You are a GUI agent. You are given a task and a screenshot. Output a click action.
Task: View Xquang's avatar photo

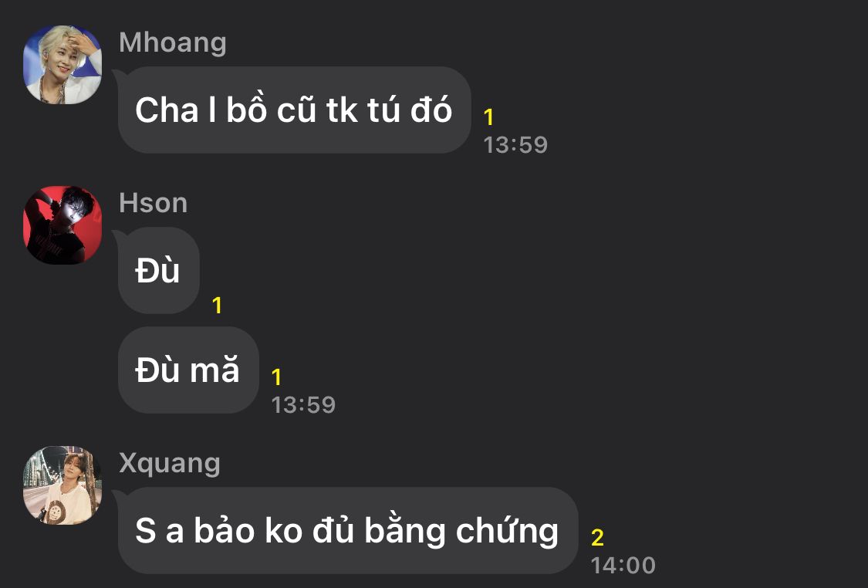coord(62,485)
